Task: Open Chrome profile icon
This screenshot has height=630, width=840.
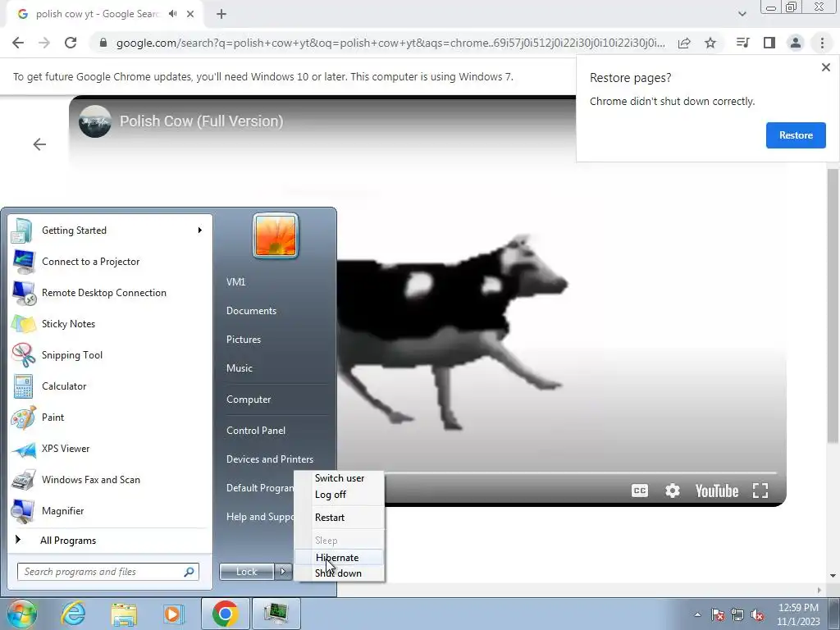Action: click(796, 43)
